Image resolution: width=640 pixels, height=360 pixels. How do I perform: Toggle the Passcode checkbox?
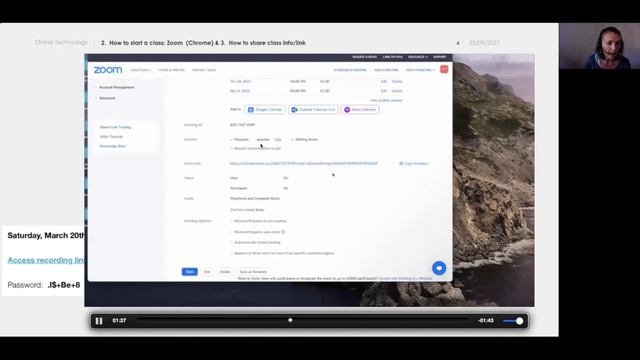point(231,140)
